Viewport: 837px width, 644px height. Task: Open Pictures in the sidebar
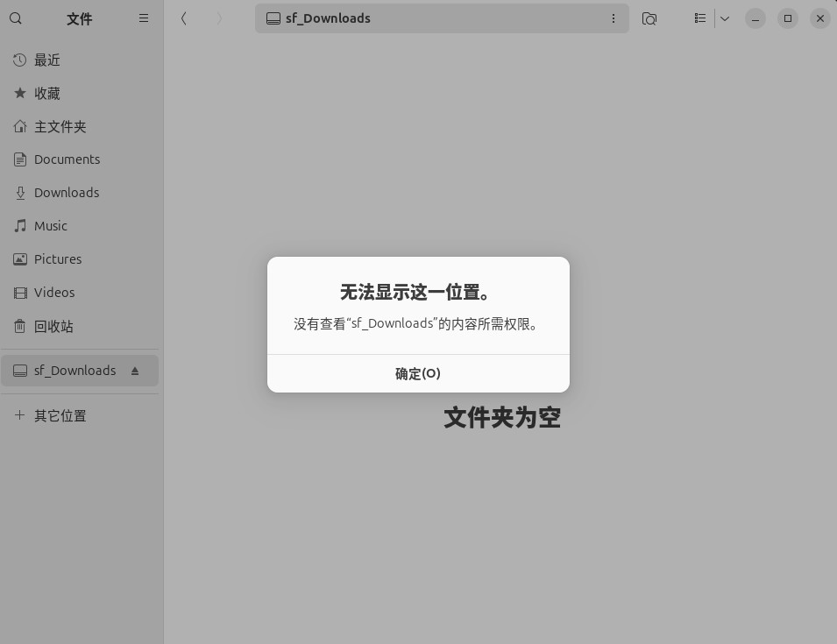pos(80,259)
